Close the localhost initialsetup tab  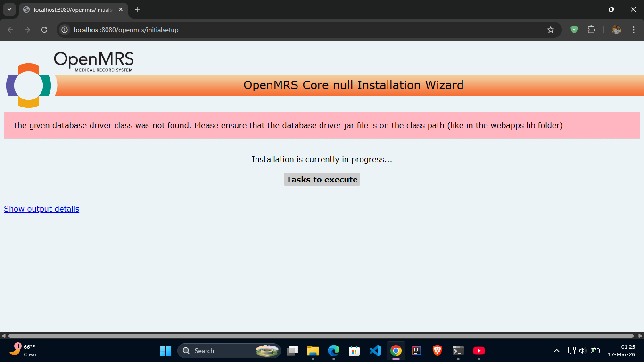tap(121, 9)
